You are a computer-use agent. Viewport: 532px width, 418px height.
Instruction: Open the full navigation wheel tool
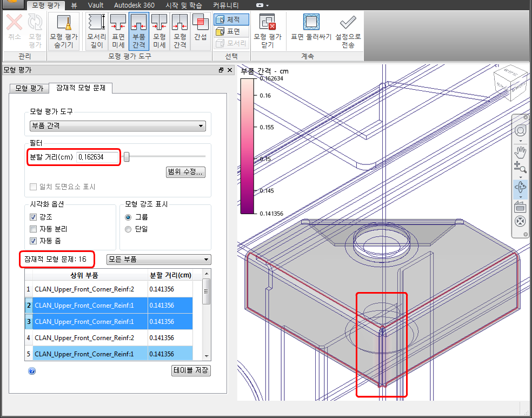click(x=520, y=130)
